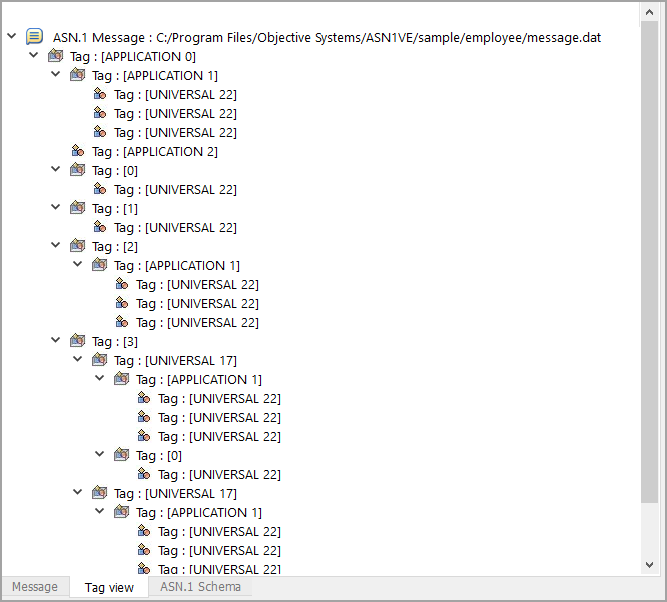The width and height of the screenshot is (667, 602).
Task: Click the ASN.1 Message root document icon
Action: click(x=34, y=37)
